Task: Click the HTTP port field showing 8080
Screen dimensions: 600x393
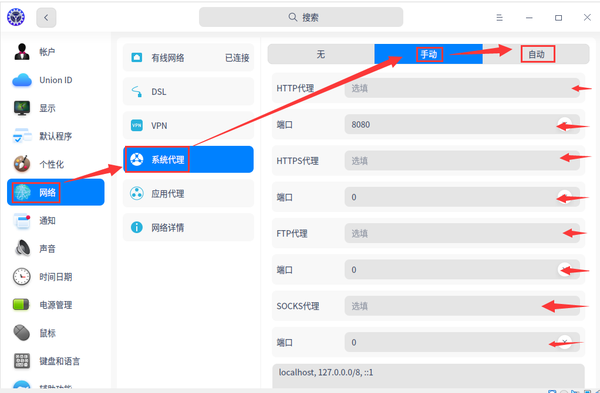Action: (462, 124)
